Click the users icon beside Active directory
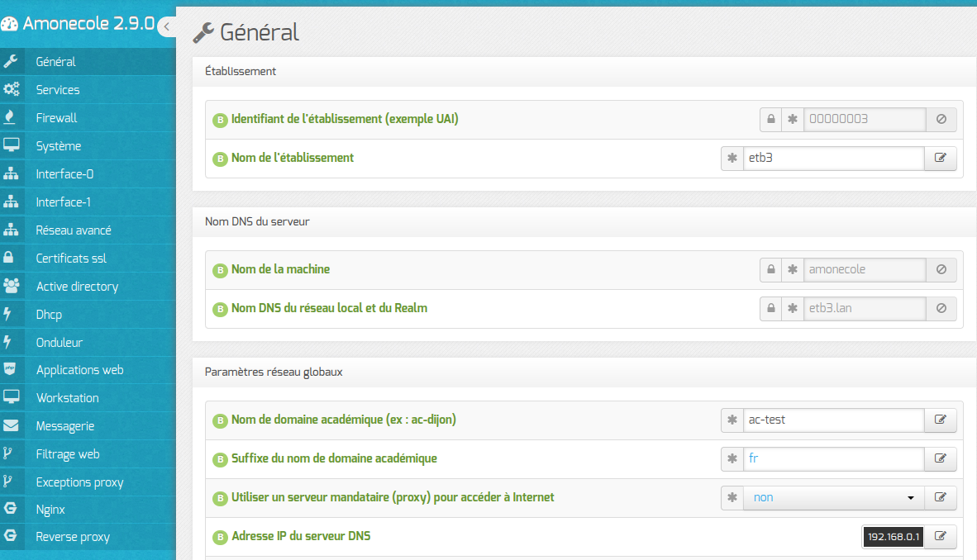Image resolution: width=977 pixels, height=560 pixels. (12, 286)
